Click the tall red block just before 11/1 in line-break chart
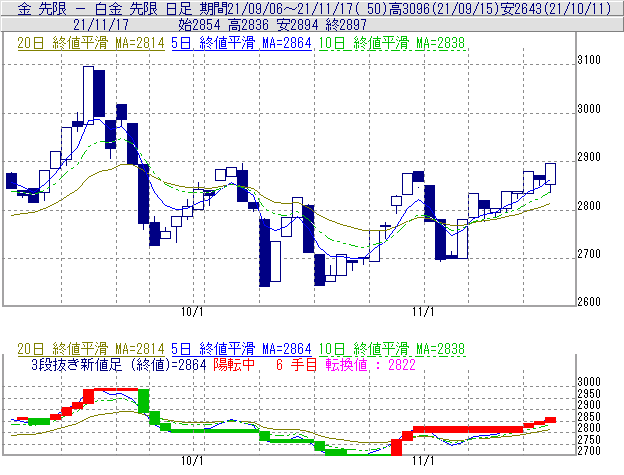 point(396,447)
